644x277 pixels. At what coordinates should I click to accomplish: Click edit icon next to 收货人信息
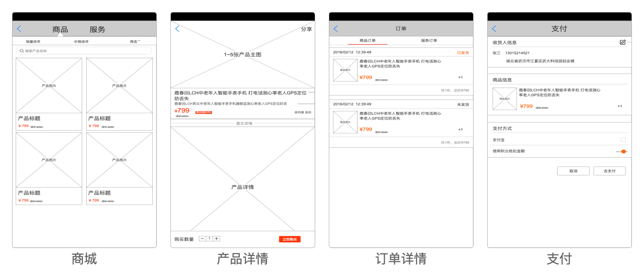(x=623, y=42)
